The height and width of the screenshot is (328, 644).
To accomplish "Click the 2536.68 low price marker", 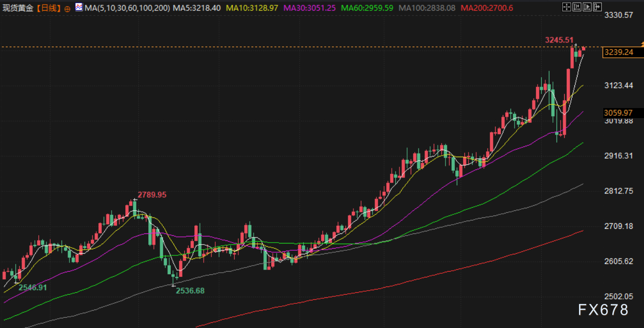I will 190,291.
